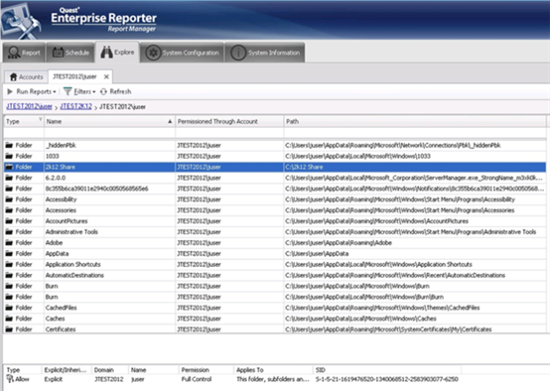
Task: Click folder icon of _hiddenPbk row
Action: [x=9, y=145]
